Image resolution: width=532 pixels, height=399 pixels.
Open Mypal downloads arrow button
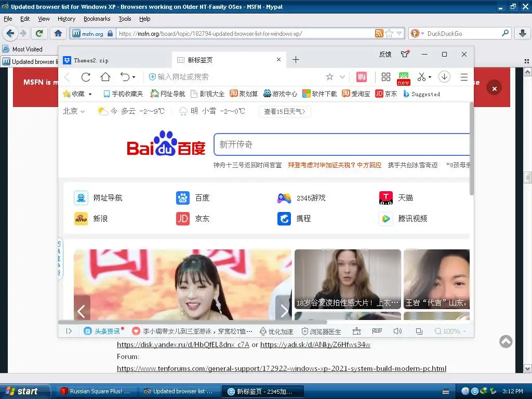tap(523, 33)
